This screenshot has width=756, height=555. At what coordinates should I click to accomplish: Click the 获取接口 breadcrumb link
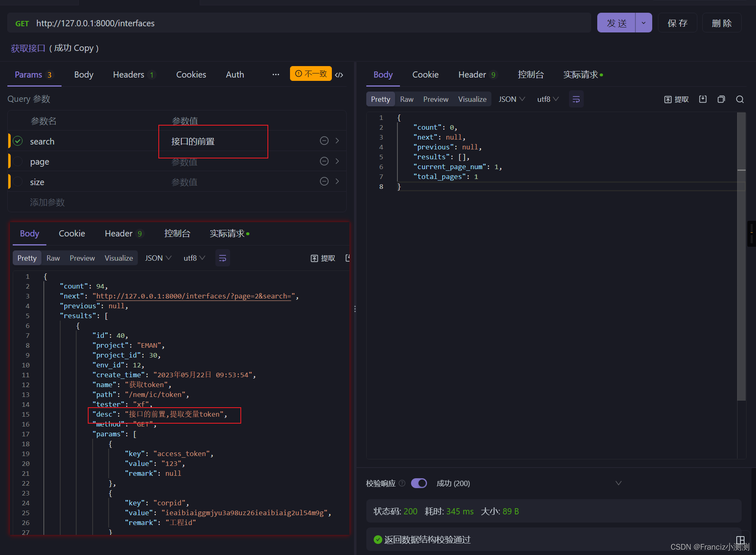coord(28,48)
